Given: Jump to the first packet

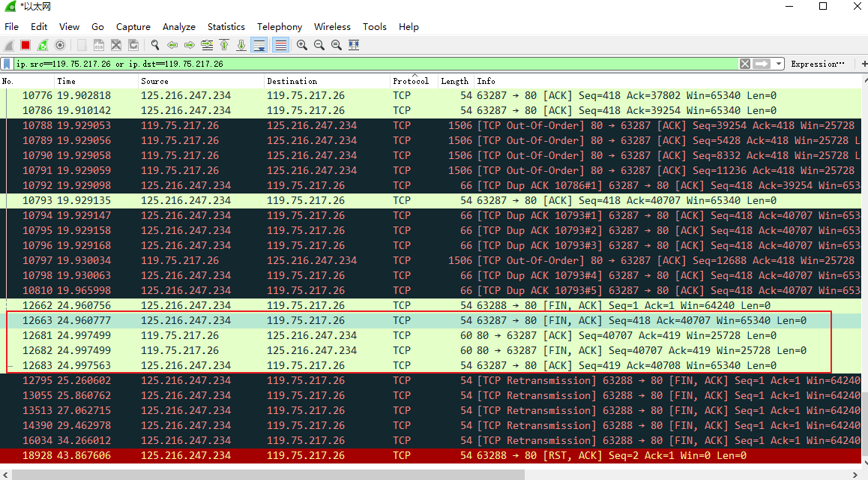Looking at the screenshot, I should [x=224, y=46].
